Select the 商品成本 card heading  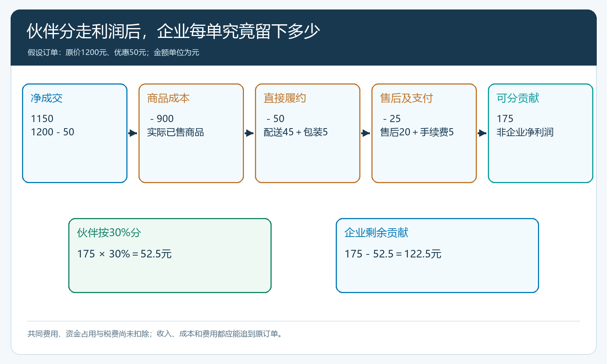point(168,98)
